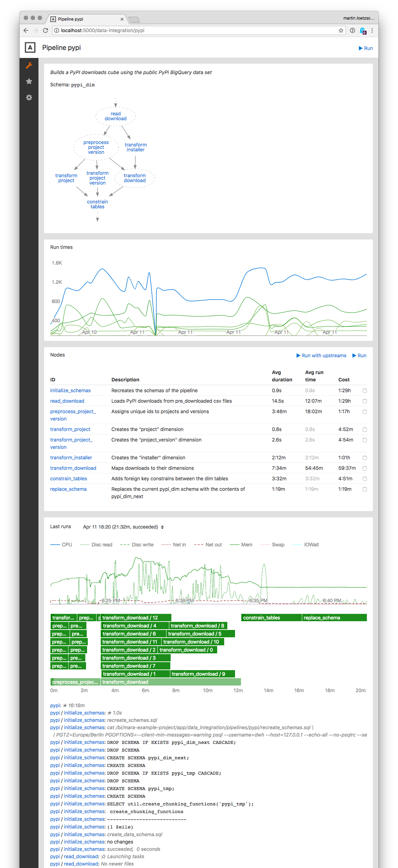Check the transform_project row checkbox
This screenshot has height=868, width=398.
pyautogui.click(x=365, y=430)
